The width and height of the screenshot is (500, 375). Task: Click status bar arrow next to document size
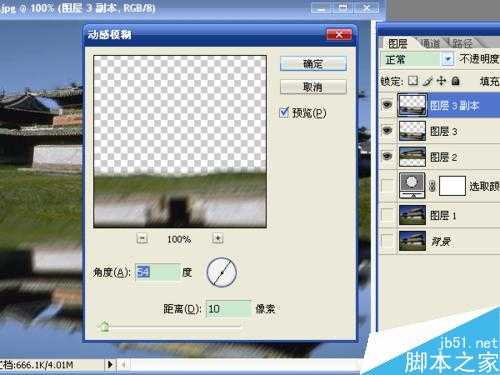point(110,364)
